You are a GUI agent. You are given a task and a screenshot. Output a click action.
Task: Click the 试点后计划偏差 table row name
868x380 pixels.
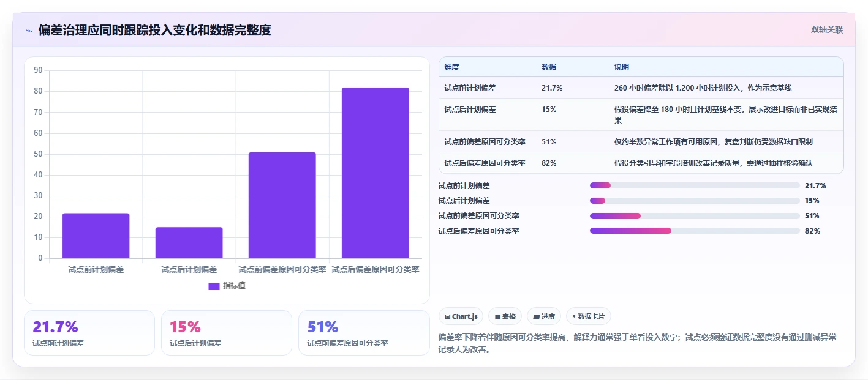click(x=470, y=110)
